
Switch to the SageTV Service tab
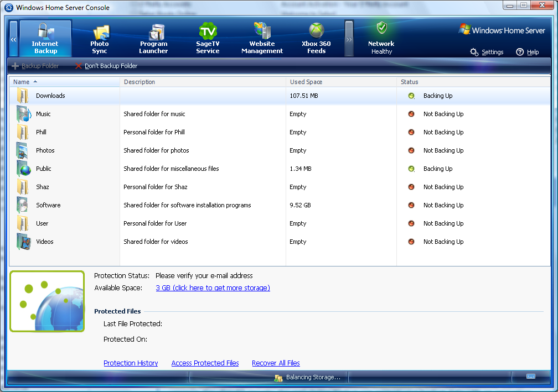coord(208,38)
